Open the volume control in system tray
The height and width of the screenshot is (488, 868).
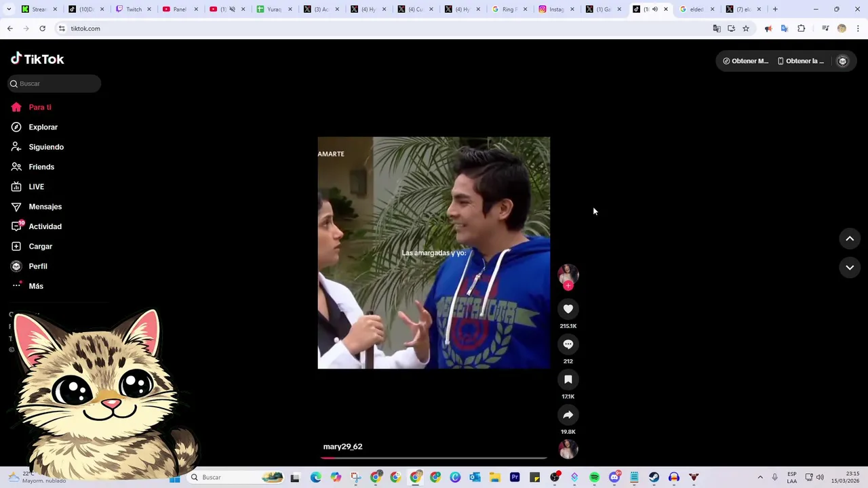click(820, 477)
